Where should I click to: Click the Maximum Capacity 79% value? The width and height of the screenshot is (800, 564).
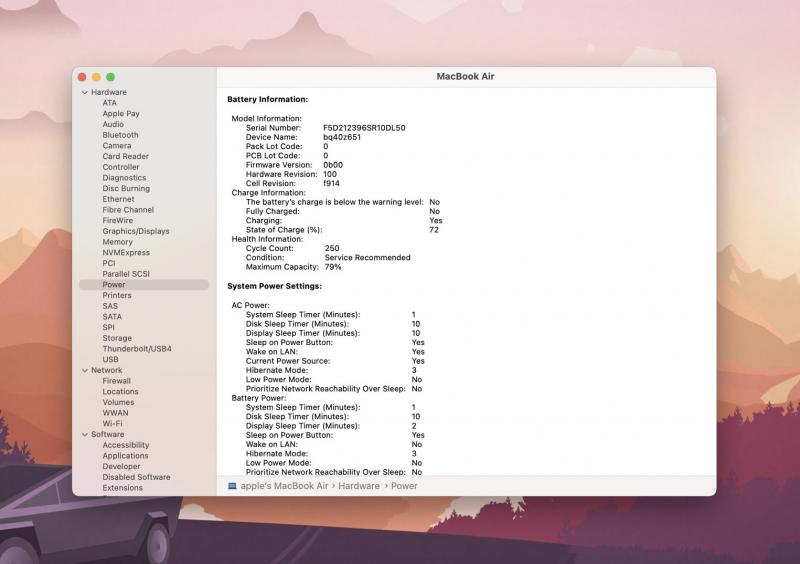click(x=333, y=267)
